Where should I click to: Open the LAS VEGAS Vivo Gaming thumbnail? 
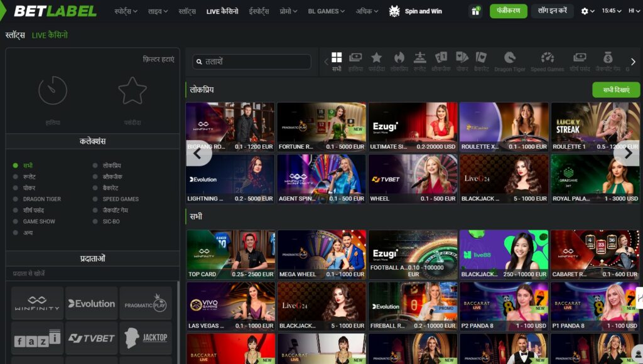tap(230, 306)
